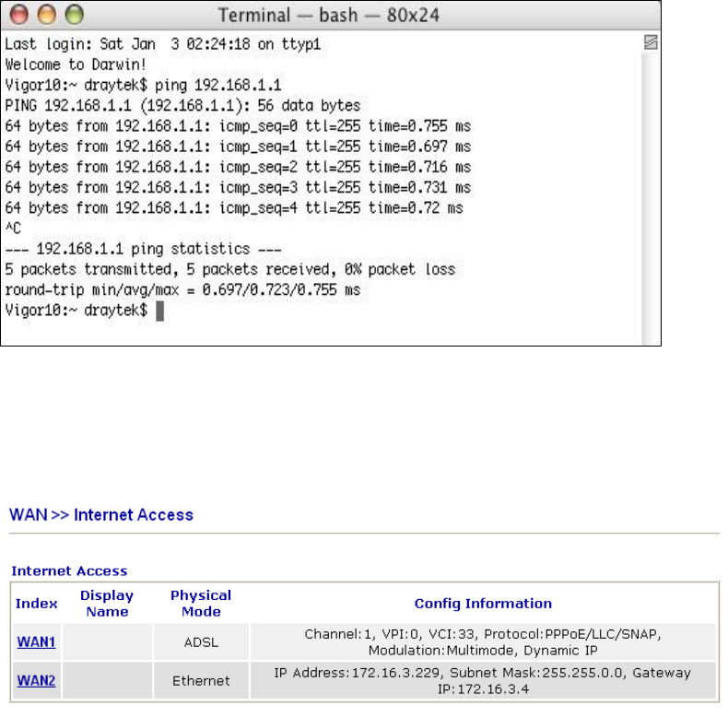Image resolution: width=728 pixels, height=717 pixels.
Task: Click the split-pane icon above terminal scrollbar
Action: click(x=651, y=42)
